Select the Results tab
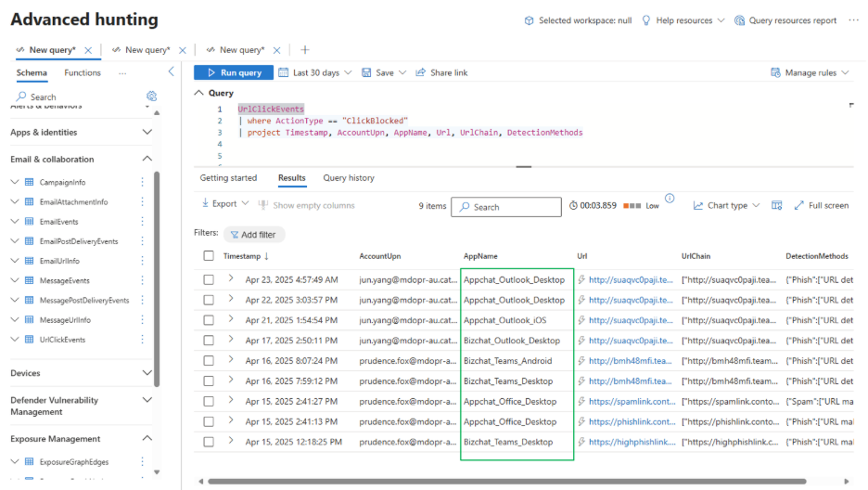 [292, 178]
